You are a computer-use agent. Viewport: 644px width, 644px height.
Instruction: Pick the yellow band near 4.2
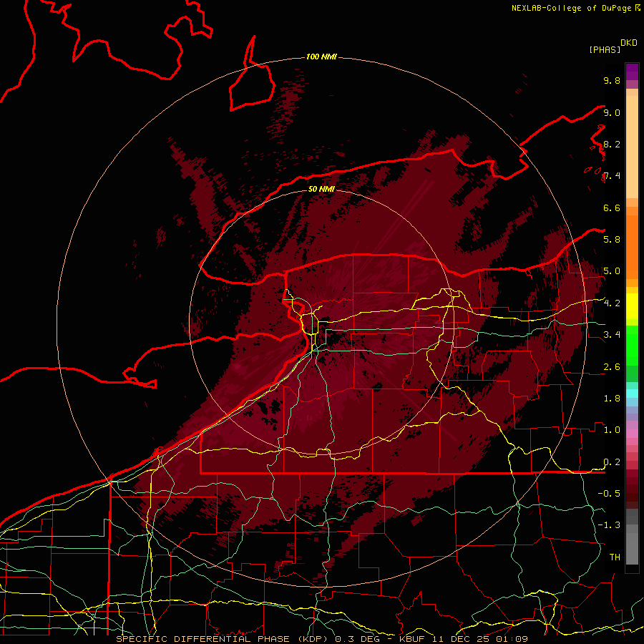[x=632, y=306]
